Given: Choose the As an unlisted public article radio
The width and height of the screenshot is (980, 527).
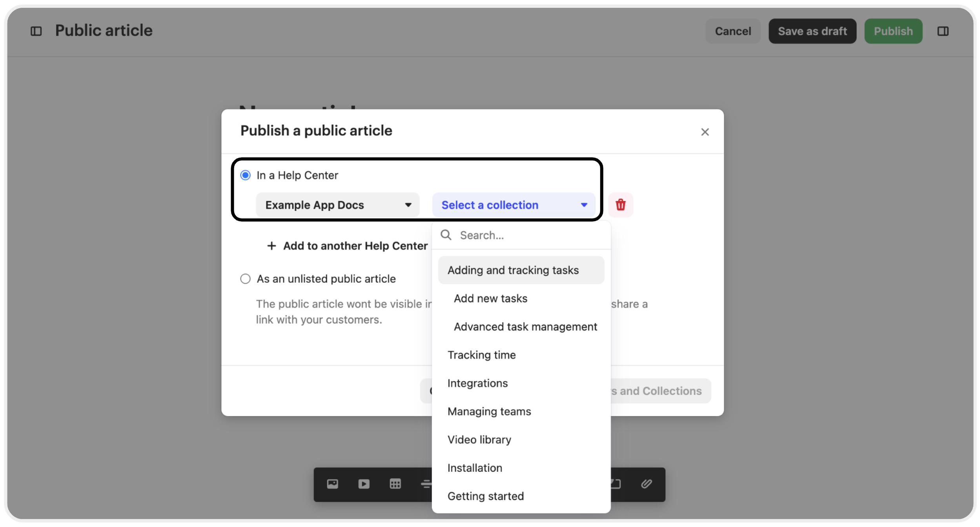Looking at the screenshot, I should pyautogui.click(x=246, y=279).
